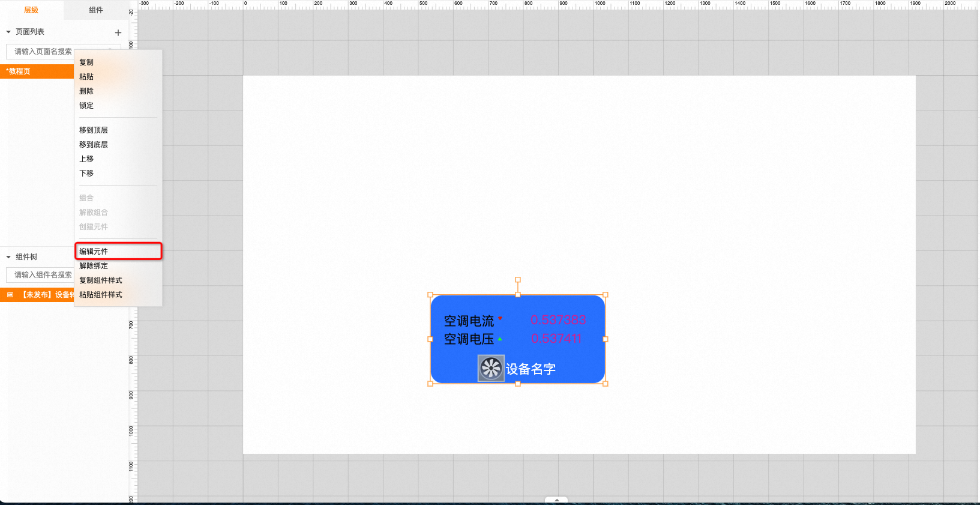Click the value 0.537383 on the widget
This screenshot has width=980, height=505.
pyautogui.click(x=558, y=320)
